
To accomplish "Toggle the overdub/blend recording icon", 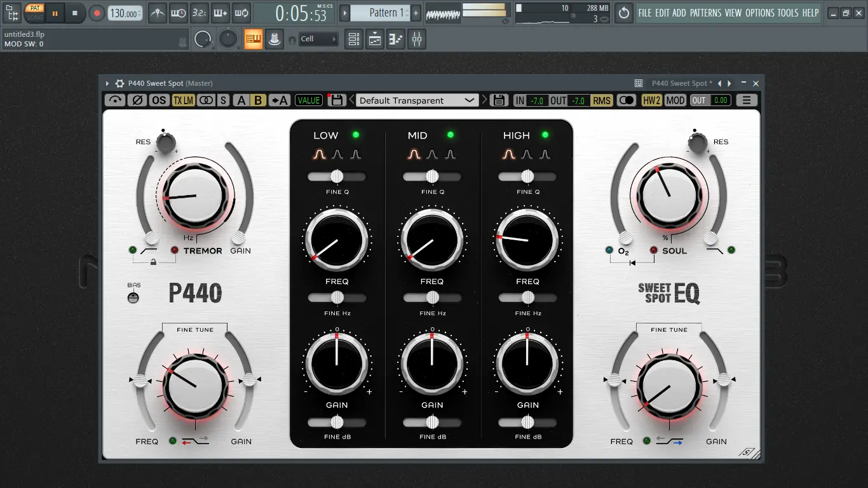I will click(220, 12).
